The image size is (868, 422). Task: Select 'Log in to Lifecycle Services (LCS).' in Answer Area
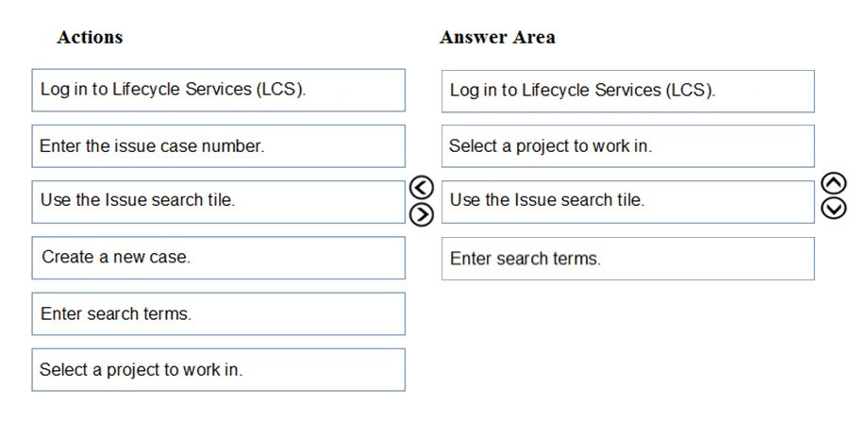(x=627, y=91)
